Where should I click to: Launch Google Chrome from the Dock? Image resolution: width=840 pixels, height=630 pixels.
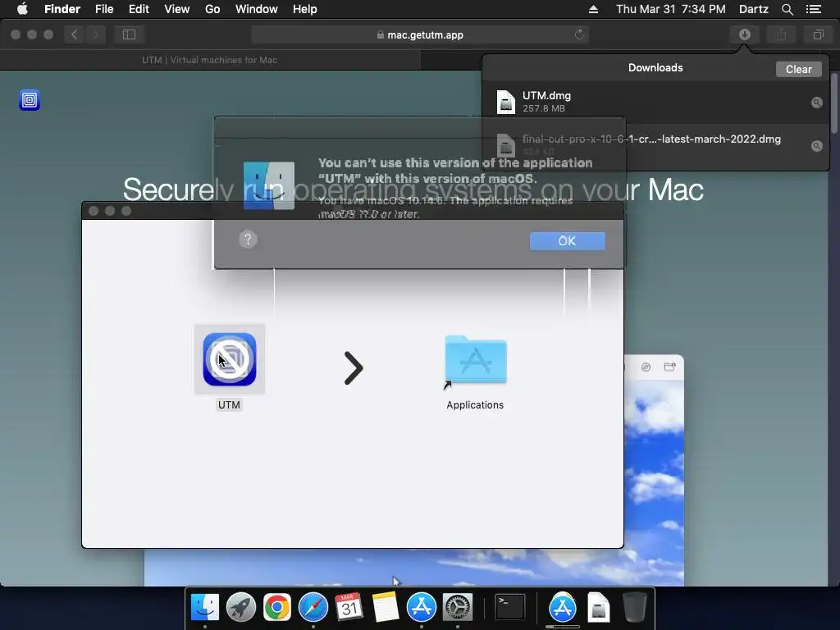click(277, 607)
